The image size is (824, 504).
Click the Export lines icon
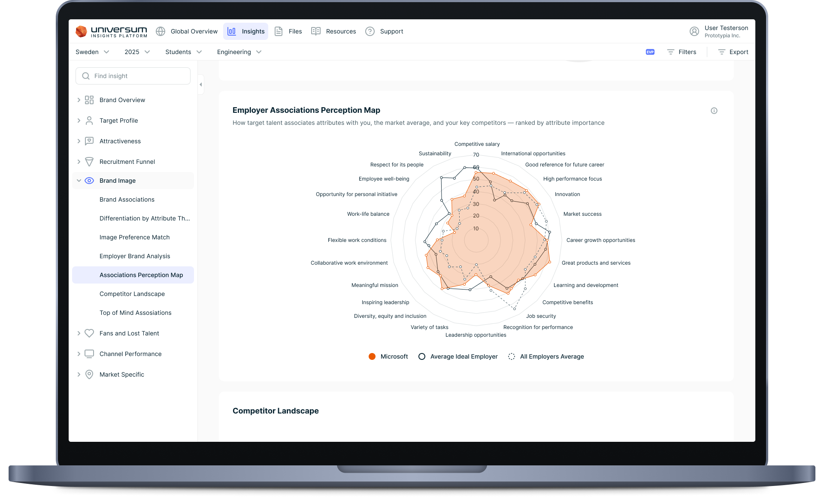pyautogui.click(x=721, y=52)
